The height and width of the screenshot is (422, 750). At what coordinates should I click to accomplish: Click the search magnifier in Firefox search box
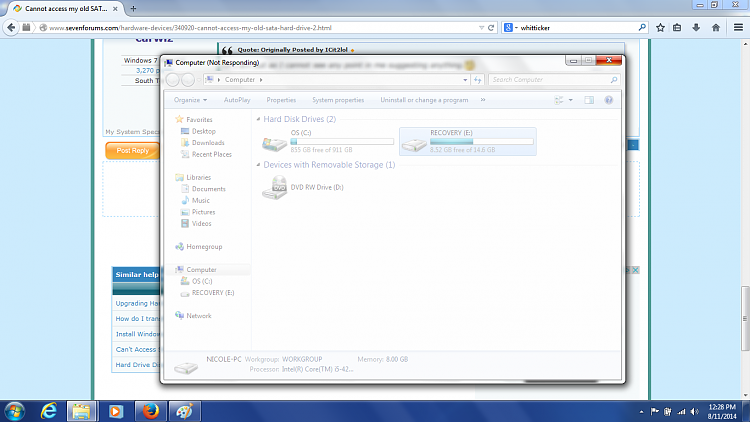coord(642,28)
